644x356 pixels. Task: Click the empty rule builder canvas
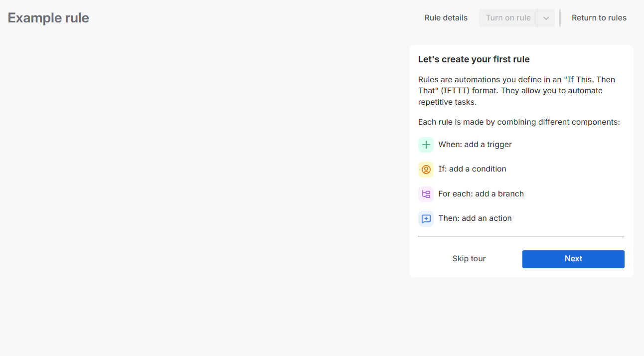pos(199,199)
